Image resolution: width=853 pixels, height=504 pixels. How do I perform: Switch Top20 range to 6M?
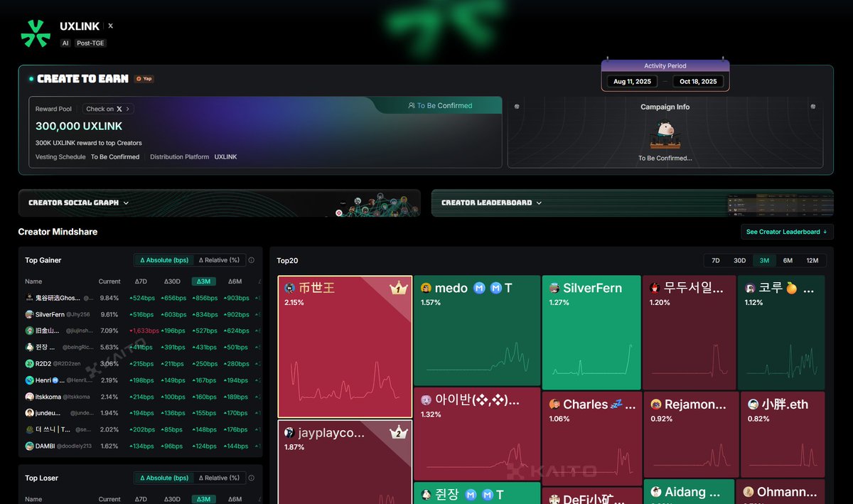tap(788, 261)
